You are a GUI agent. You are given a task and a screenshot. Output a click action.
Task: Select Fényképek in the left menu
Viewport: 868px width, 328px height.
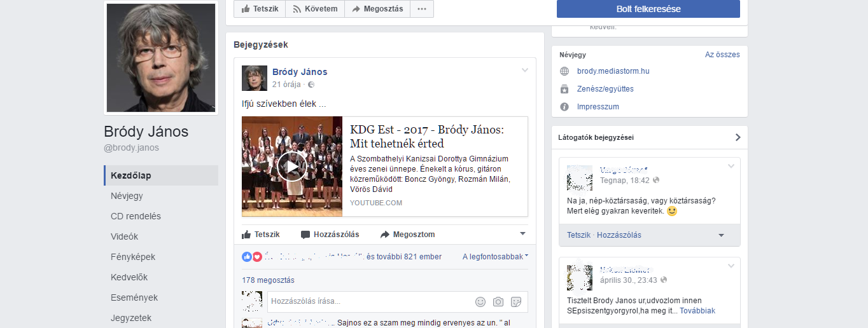click(x=133, y=257)
